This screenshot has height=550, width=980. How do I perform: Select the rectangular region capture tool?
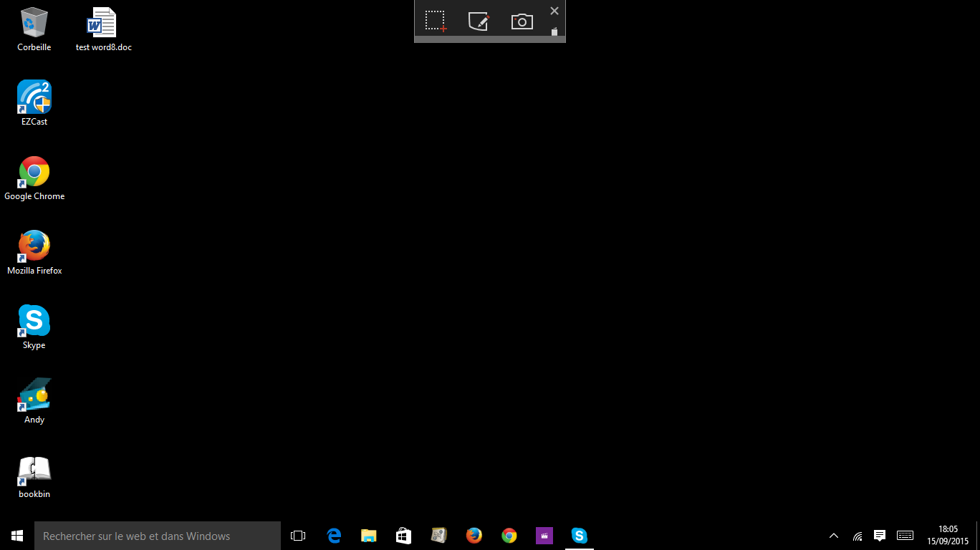pyautogui.click(x=436, y=21)
